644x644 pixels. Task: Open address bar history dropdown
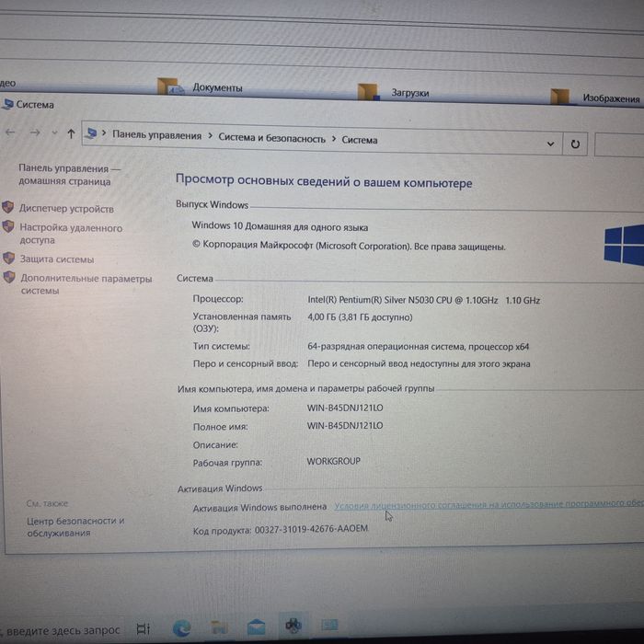click(550, 144)
